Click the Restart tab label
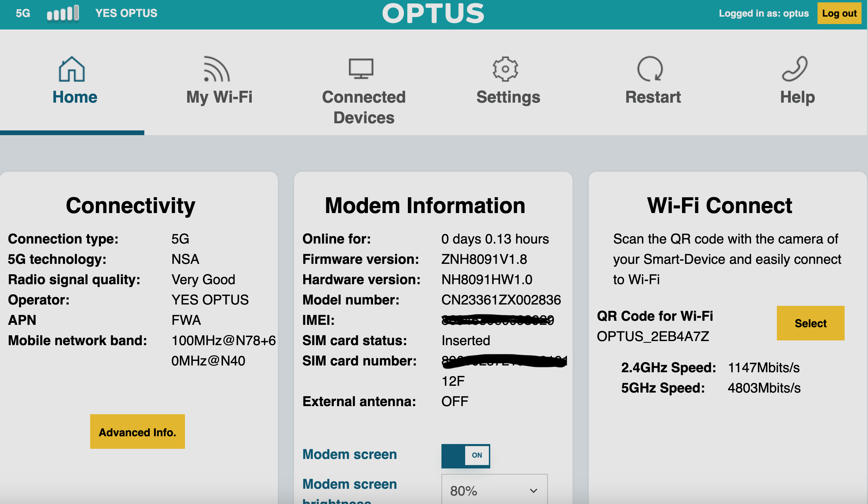This screenshot has width=868, height=504. click(x=653, y=97)
